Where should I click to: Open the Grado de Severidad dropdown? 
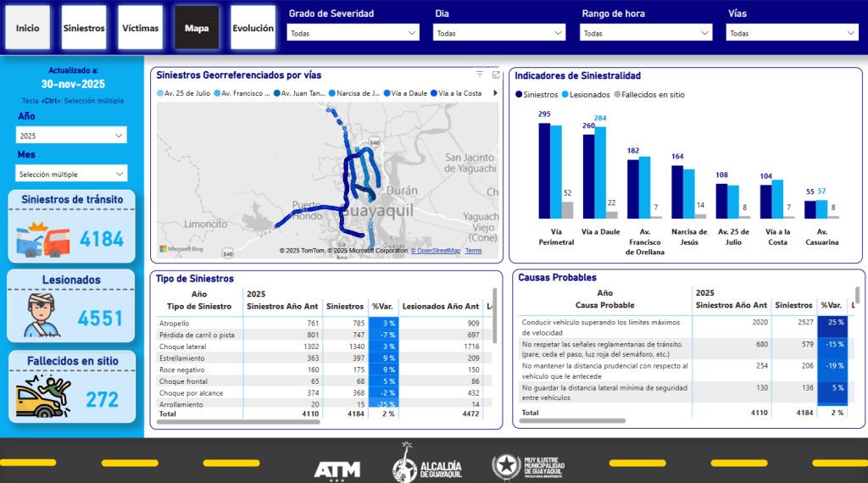[x=353, y=33]
